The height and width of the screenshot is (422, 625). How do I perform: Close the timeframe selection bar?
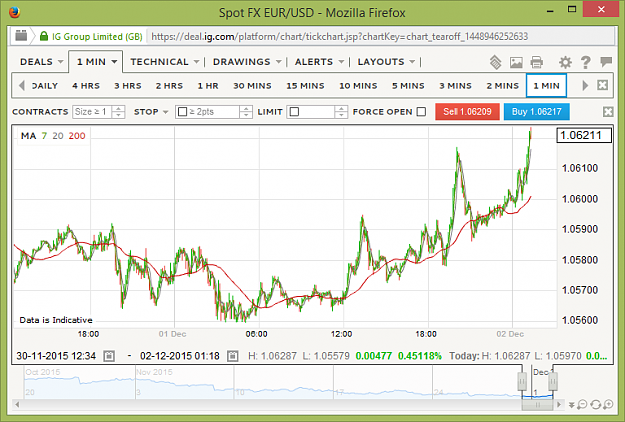click(603, 85)
